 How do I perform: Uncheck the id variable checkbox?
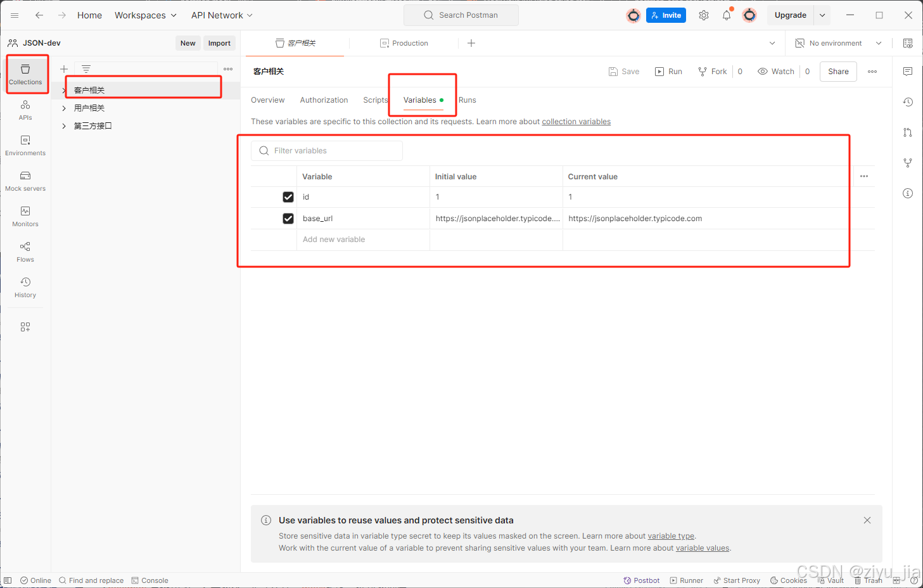(288, 197)
